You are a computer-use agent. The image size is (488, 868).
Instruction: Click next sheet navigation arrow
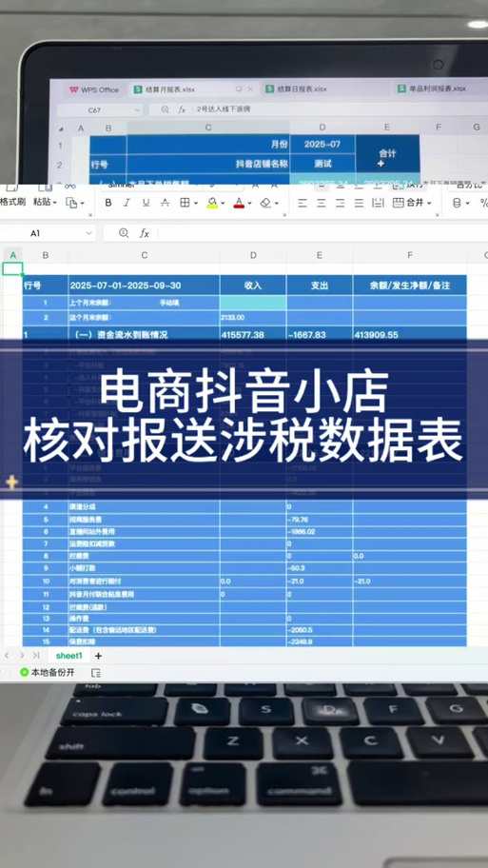coord(22,656)
